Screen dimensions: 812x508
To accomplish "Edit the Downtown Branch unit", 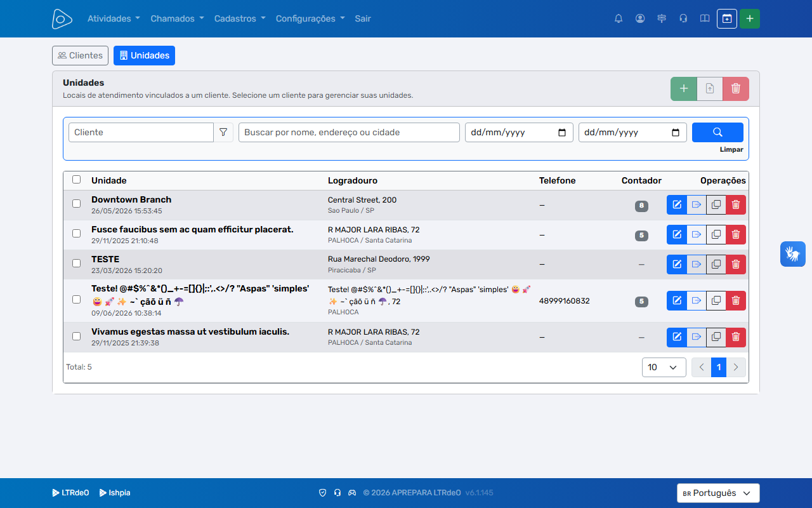I will click(677, 204).
